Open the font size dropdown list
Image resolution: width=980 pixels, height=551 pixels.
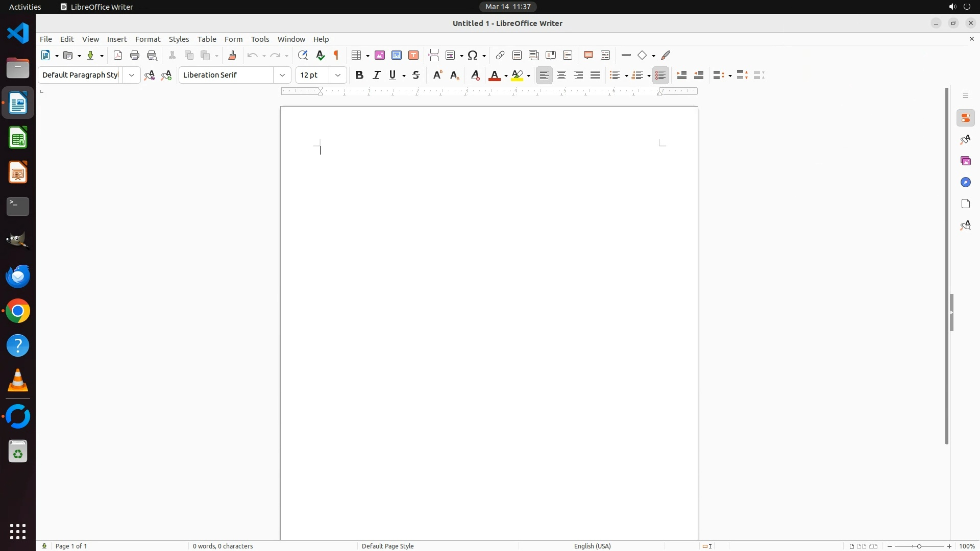click(x=338, y=76)
